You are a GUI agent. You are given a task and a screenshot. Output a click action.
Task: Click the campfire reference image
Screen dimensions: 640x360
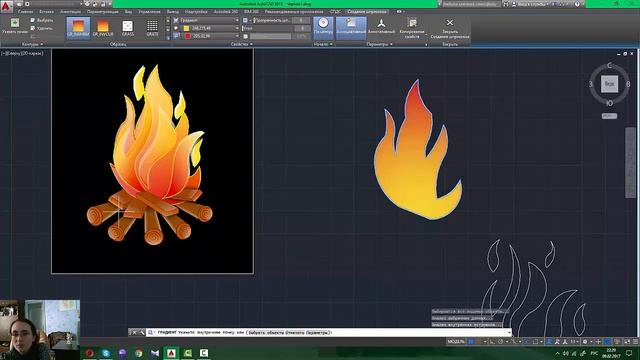click(x=152, y=161)
